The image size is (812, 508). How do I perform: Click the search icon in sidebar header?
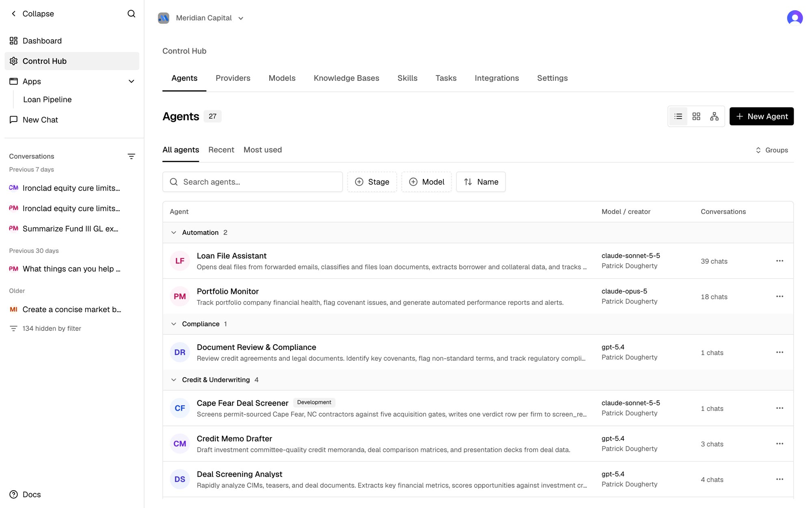[131, 14]
